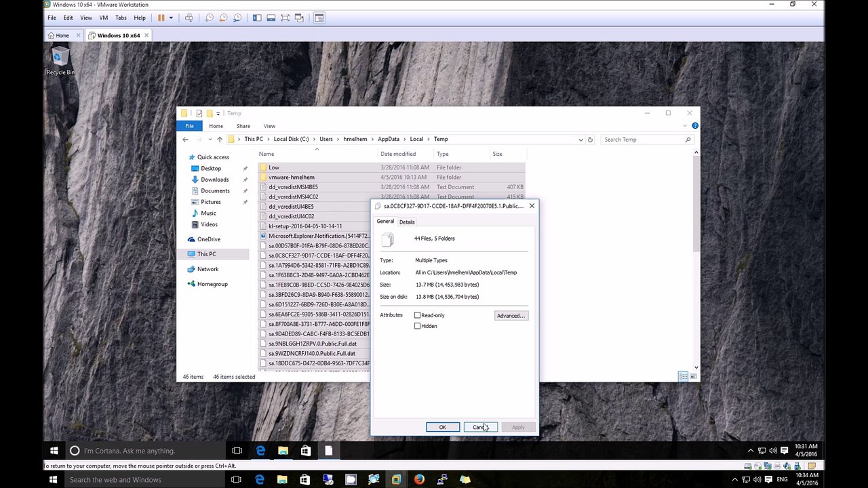Switch to the Details tab in Properties
Viewport: 868px width, 488px height.
pos(407,222)
